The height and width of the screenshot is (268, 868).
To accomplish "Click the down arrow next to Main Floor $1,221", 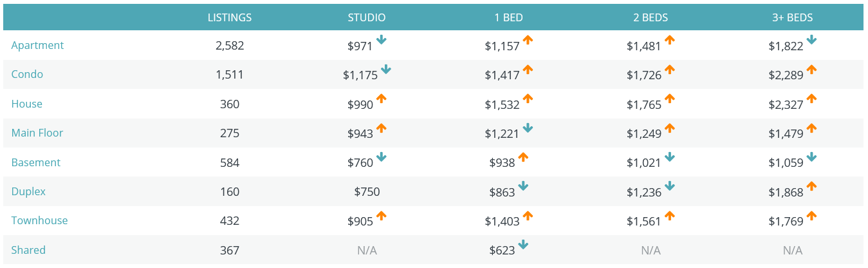I will click(x=528, y=128).
